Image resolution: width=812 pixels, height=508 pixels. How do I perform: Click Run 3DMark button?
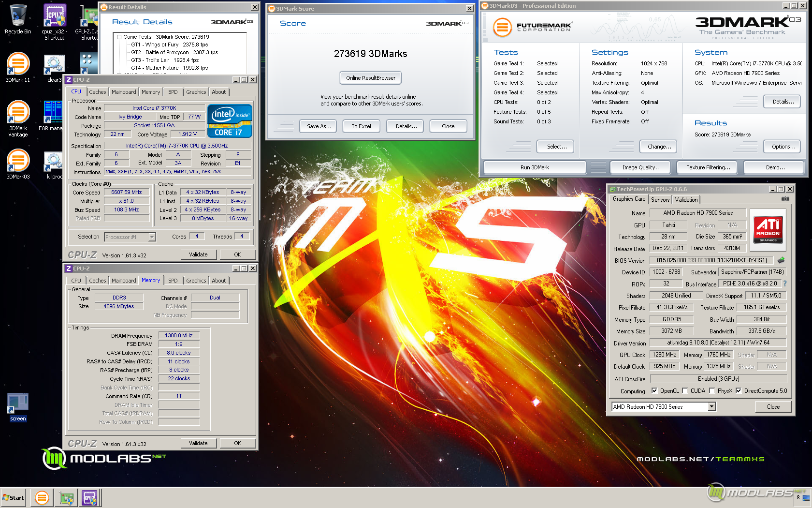point(535,167)
